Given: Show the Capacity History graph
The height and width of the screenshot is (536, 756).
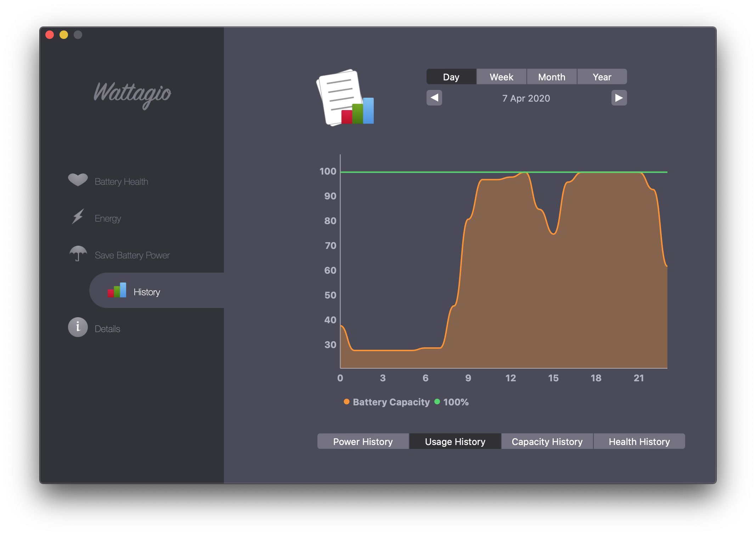Looking at the screenshot, I should click(547, 441).
